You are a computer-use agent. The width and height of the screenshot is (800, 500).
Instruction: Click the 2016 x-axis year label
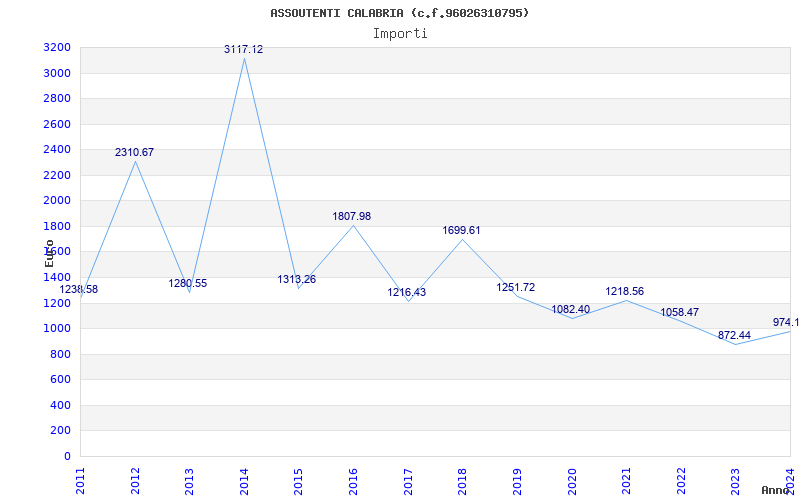click(353, 481)
